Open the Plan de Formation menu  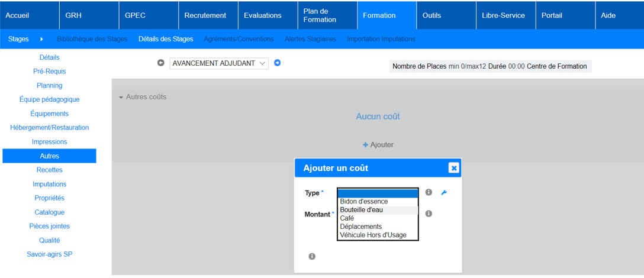coord(320,15)
